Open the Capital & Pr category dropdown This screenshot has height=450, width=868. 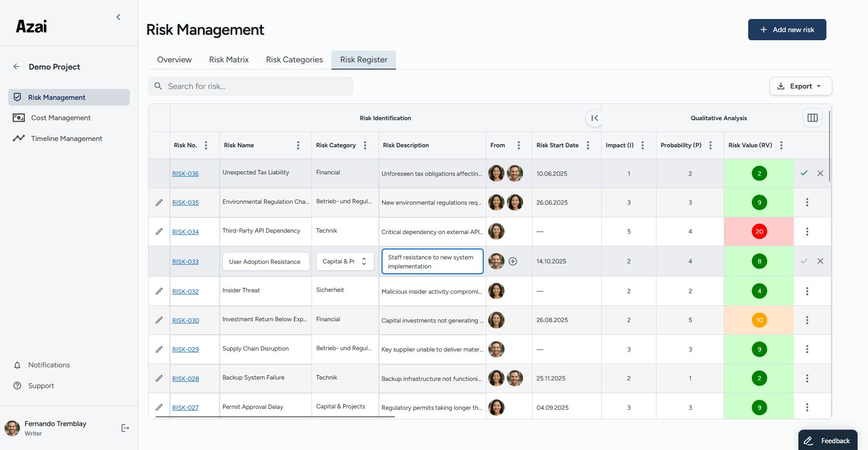pyautogui.click(x=345, y=261)
